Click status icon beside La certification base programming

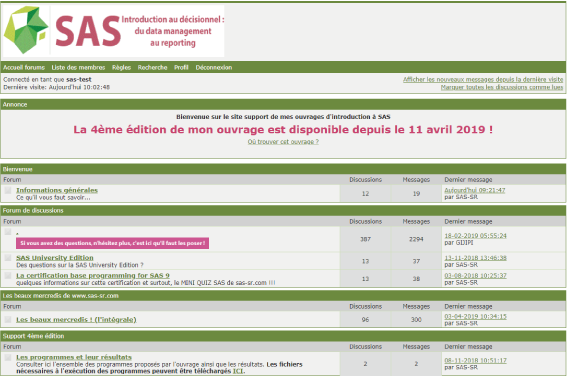point(8,276)
